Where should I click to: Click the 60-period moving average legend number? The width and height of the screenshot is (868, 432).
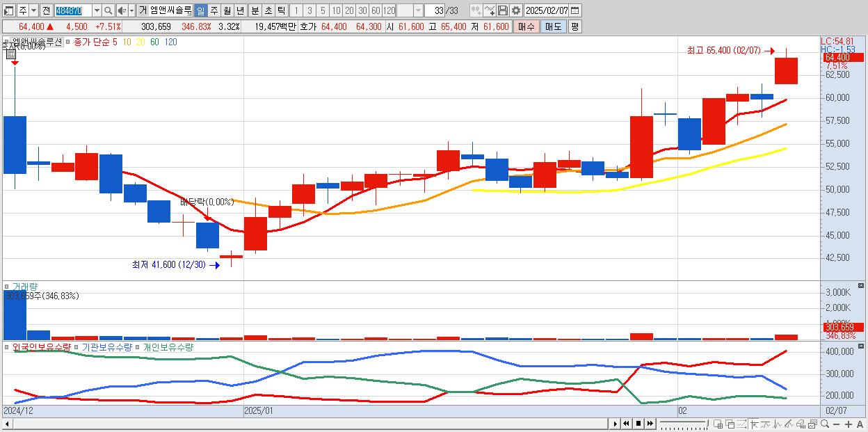pos(154,42)
